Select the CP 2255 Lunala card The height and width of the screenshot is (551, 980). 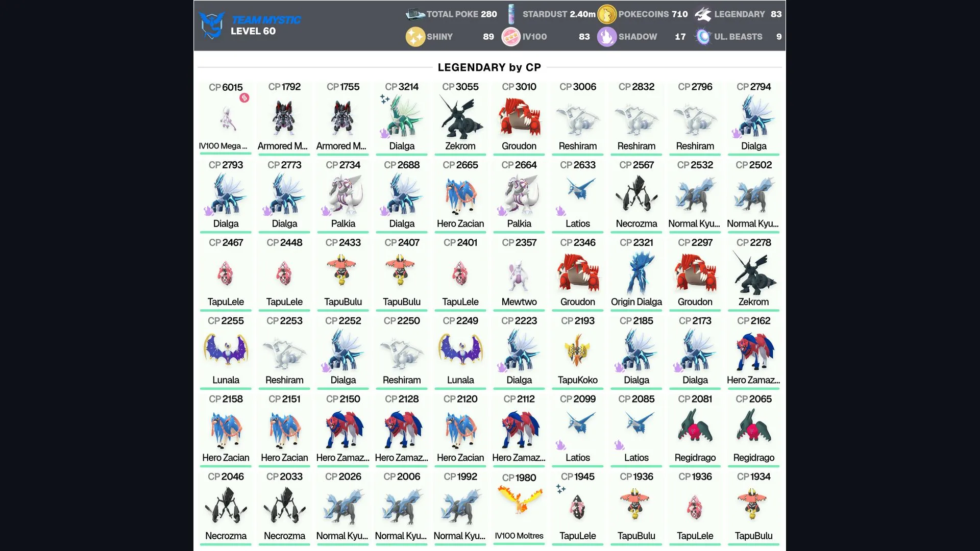pos(226,352)
